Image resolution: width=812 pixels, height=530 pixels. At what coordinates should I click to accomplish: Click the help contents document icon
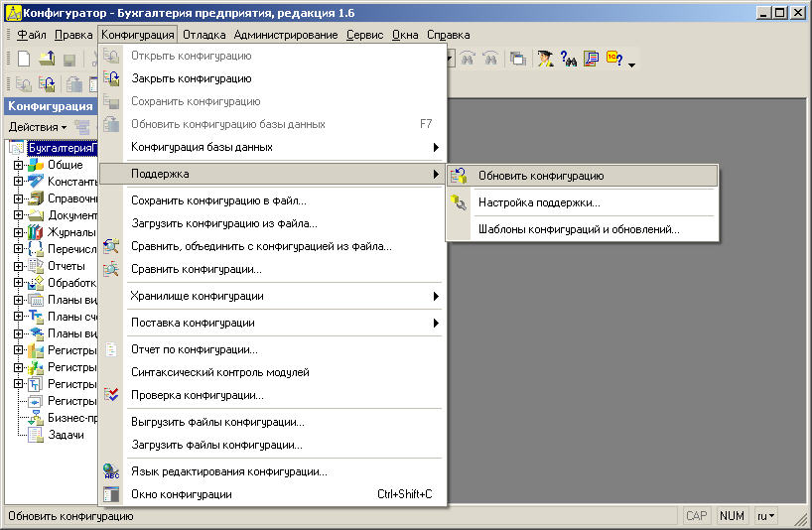(x=591, y=59)
